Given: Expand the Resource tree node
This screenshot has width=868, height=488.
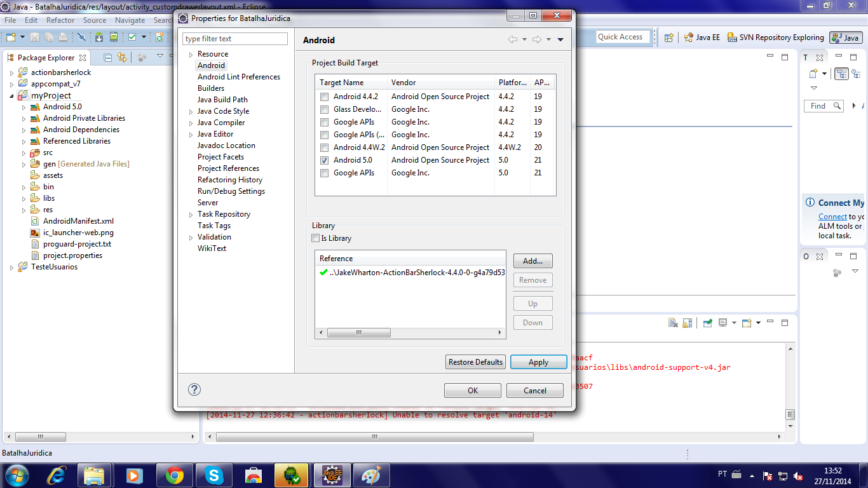Looking at the screenshot, I should 191,54.
